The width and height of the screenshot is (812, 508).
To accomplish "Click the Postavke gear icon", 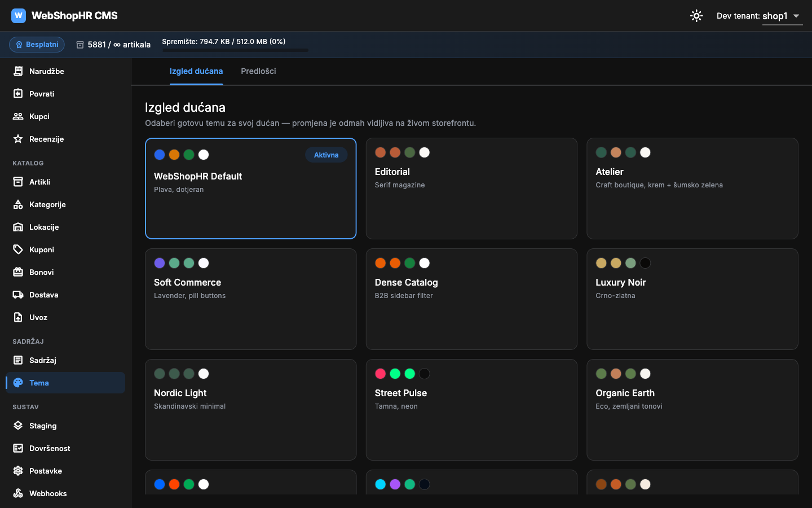I will pos(18,471).
